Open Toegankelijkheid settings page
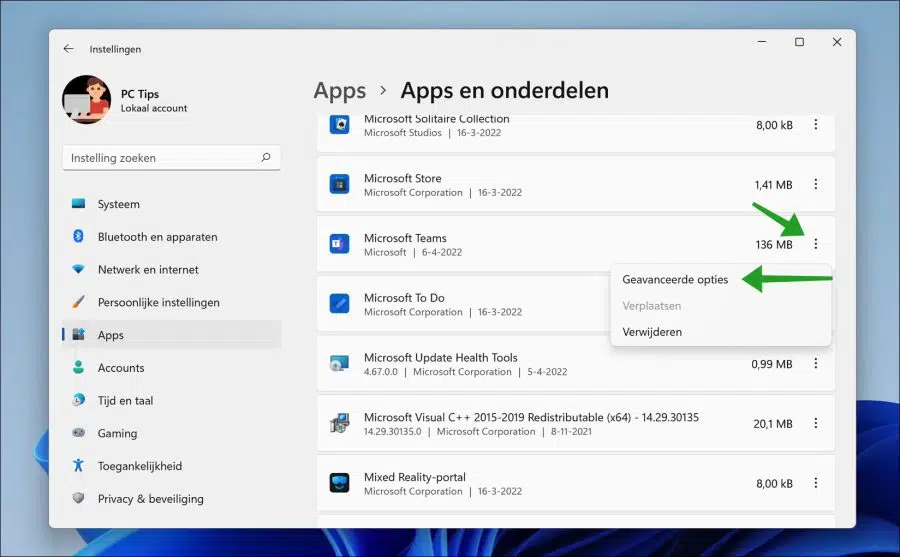 pos(172,466)
